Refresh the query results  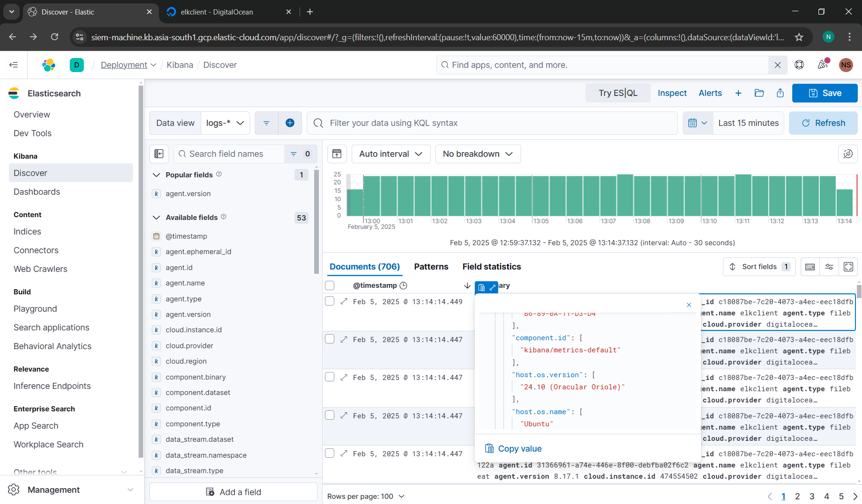point(823,123)
